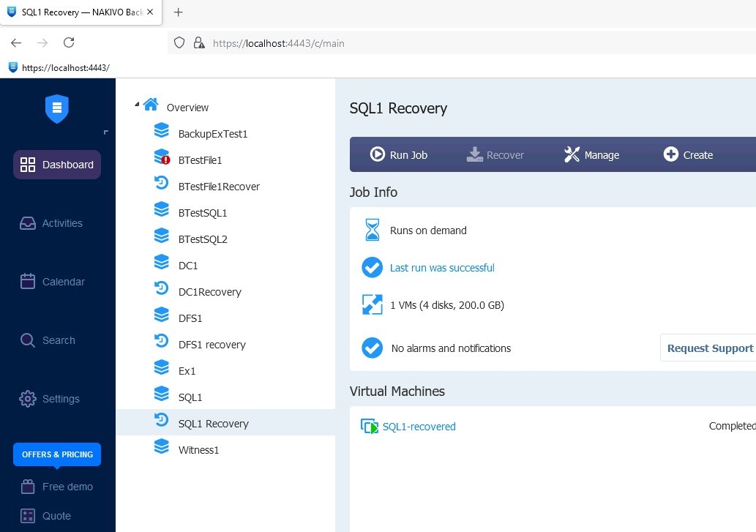Select the Witness1 job
The height and width of the screenshot is (532, 756).
(x=198, y=450)
